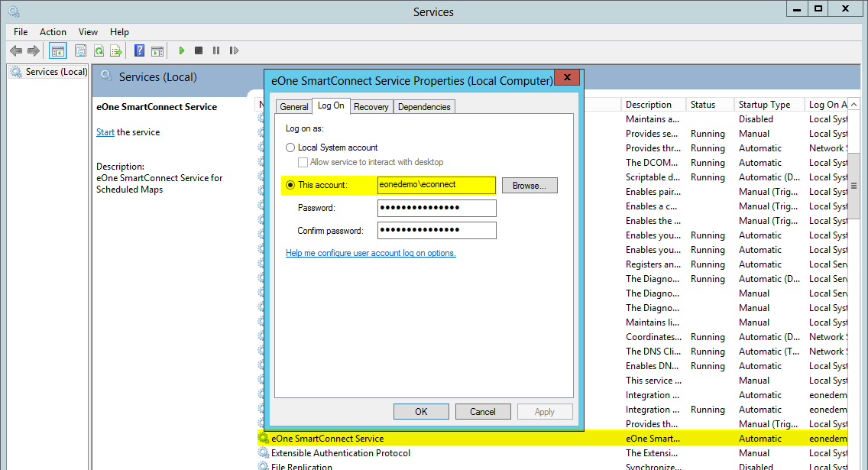Toggle the Show/Hide Console Tree icon
The height and width of the screenshot is (470, 868).
[57, 51]
